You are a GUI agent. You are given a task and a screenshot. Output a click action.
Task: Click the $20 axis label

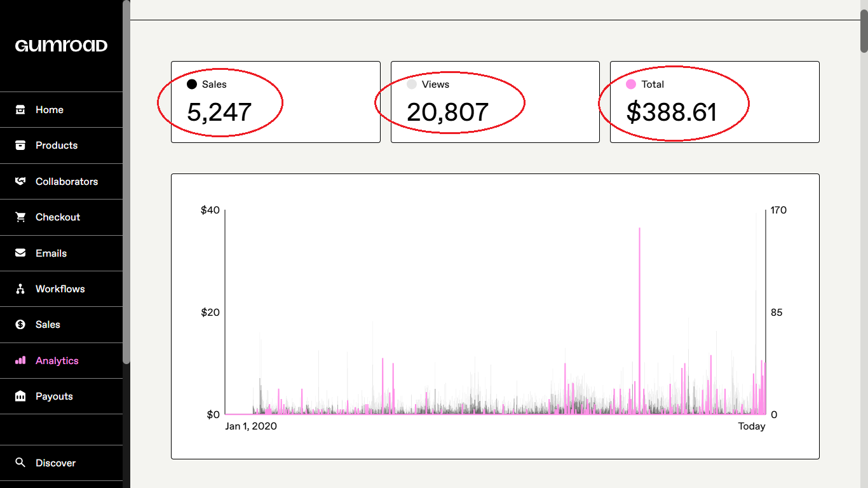tap(210, 313)
